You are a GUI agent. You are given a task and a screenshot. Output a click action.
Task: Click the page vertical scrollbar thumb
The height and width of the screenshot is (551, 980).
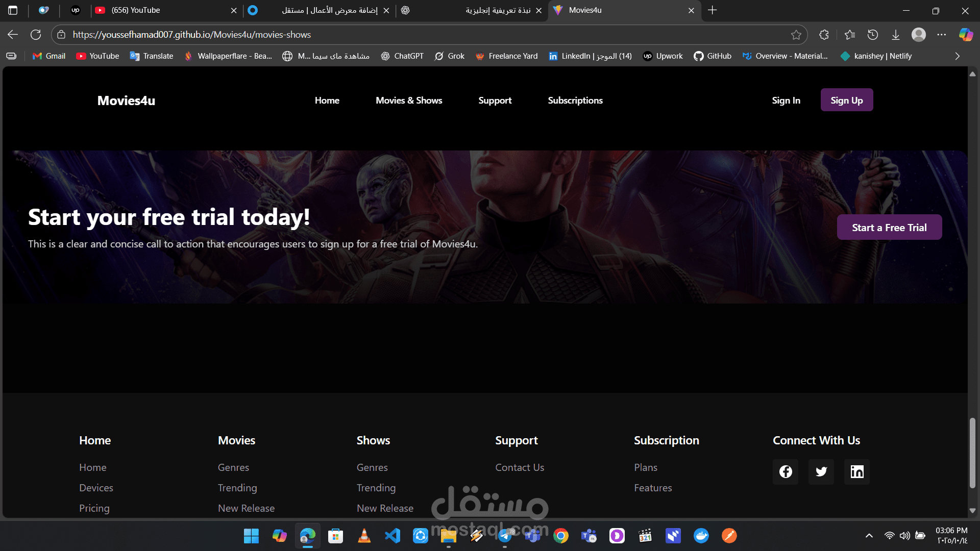click(972, 453)
